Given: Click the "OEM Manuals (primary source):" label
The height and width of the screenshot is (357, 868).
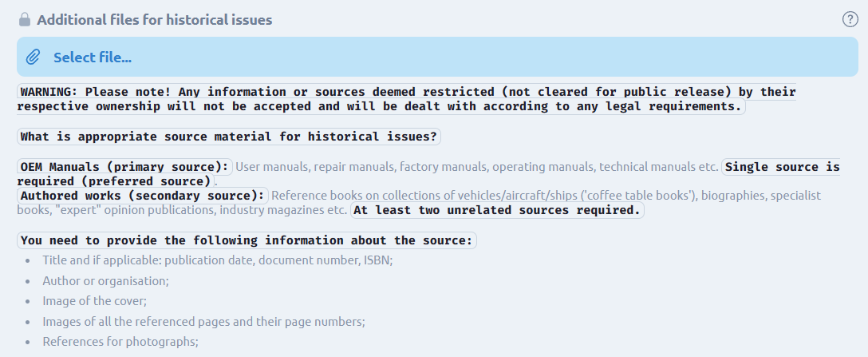Looking at the screenshot, I should [124, 167].
